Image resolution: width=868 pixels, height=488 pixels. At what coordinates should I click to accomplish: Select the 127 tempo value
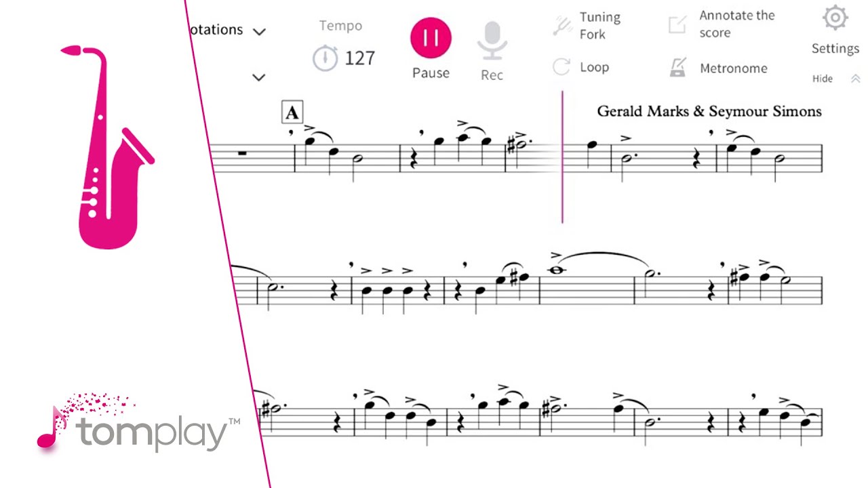(x=359, y=58)
